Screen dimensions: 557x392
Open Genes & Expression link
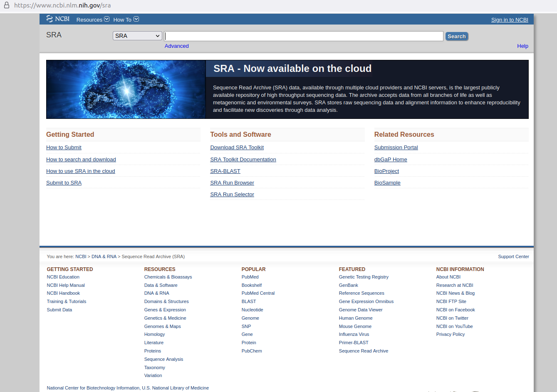click(165, 310)
